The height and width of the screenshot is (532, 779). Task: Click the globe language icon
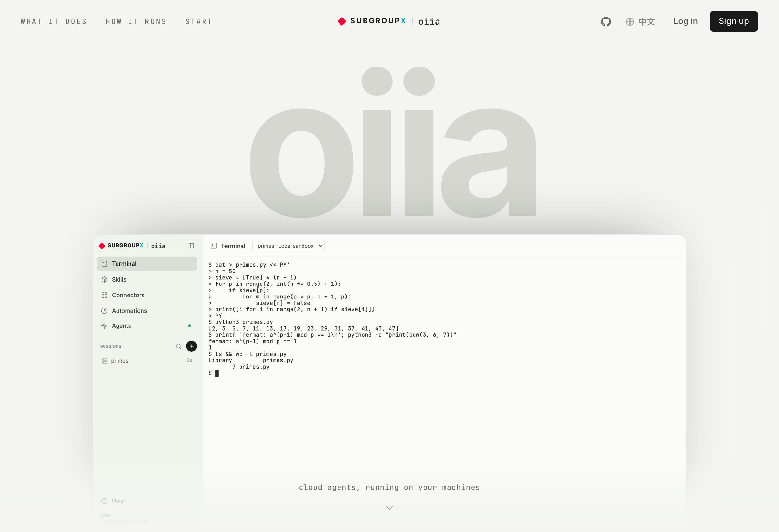click(x=630, y=21)
